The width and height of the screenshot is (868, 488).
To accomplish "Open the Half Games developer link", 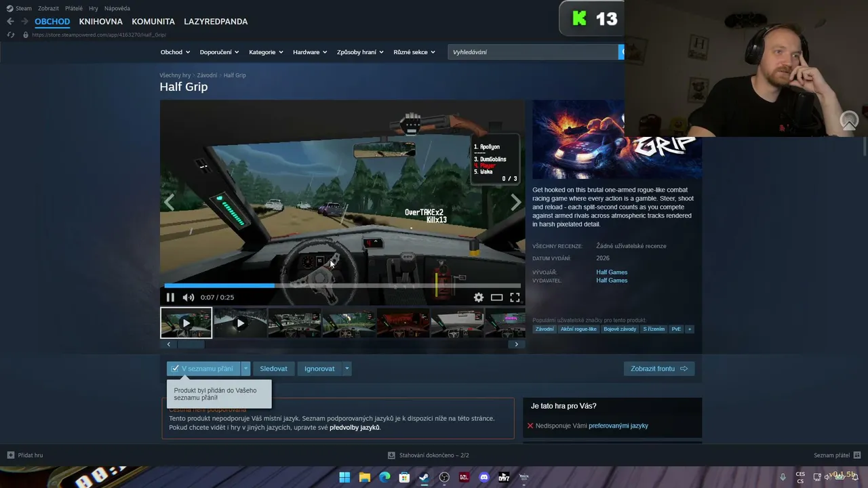I will (612, 272).
